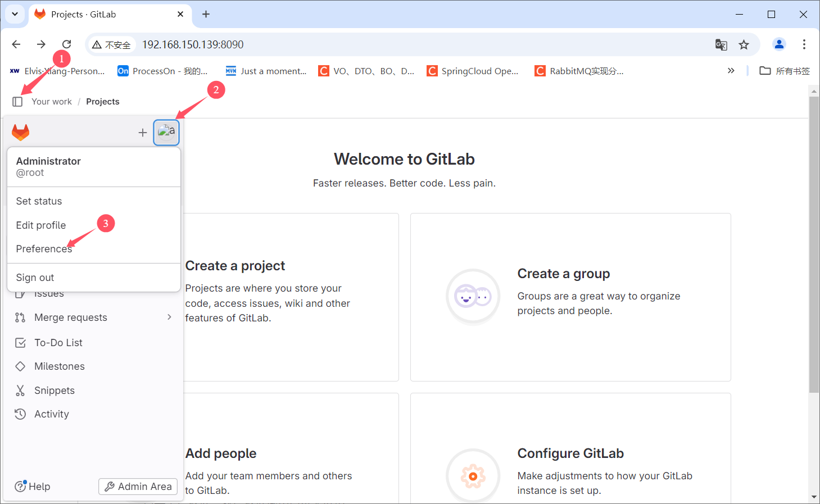Image resolution: width=820 pixels, height=504 pixels.
Task: Open Activity in the sidebar
Action: 93,414
